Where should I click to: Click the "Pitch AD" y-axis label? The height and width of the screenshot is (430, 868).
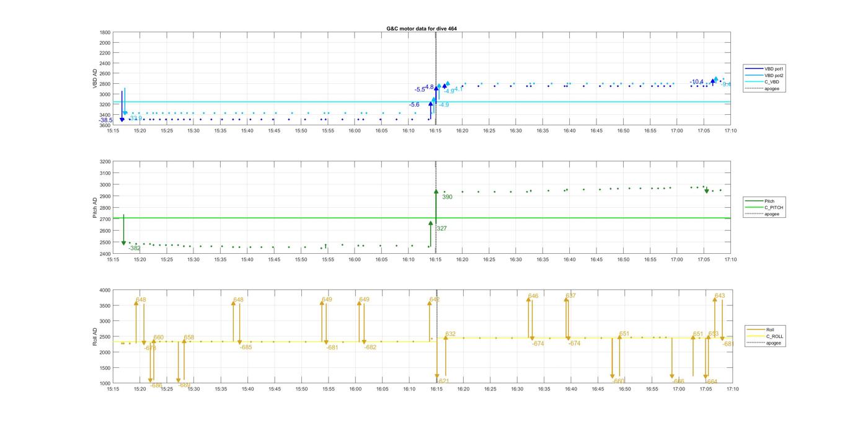click(95, 208)
